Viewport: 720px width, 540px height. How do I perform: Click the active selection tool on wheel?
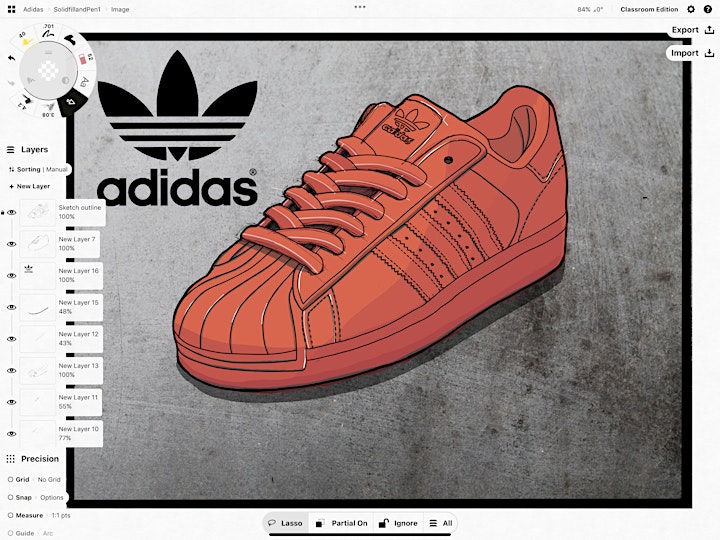71,102
